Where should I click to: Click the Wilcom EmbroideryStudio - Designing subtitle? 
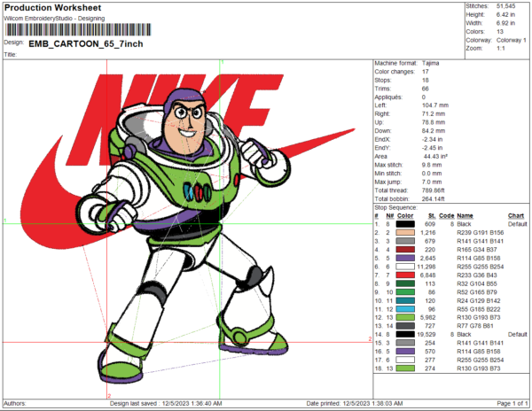coord(54,19)
